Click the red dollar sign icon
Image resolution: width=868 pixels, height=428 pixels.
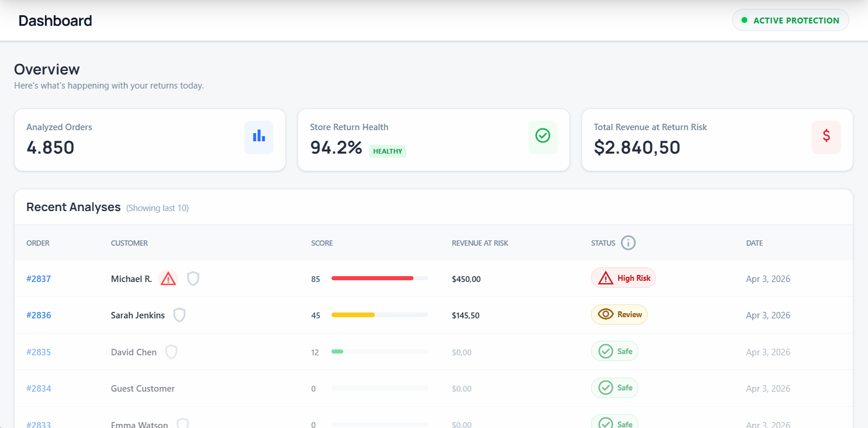pos(826,137)
